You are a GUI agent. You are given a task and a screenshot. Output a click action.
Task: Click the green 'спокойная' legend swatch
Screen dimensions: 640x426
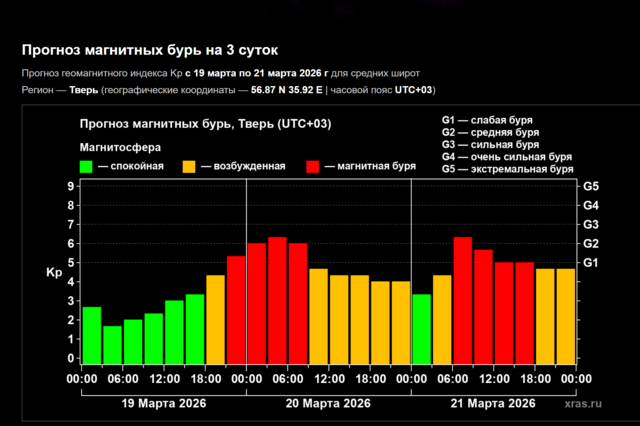pyautogui.click(x=86, y=166)
